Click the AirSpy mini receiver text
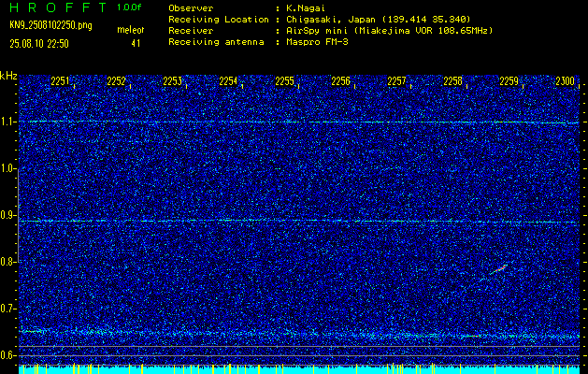Screen dimensions: 588x374 pyautogui.click(x=389, y=31)
